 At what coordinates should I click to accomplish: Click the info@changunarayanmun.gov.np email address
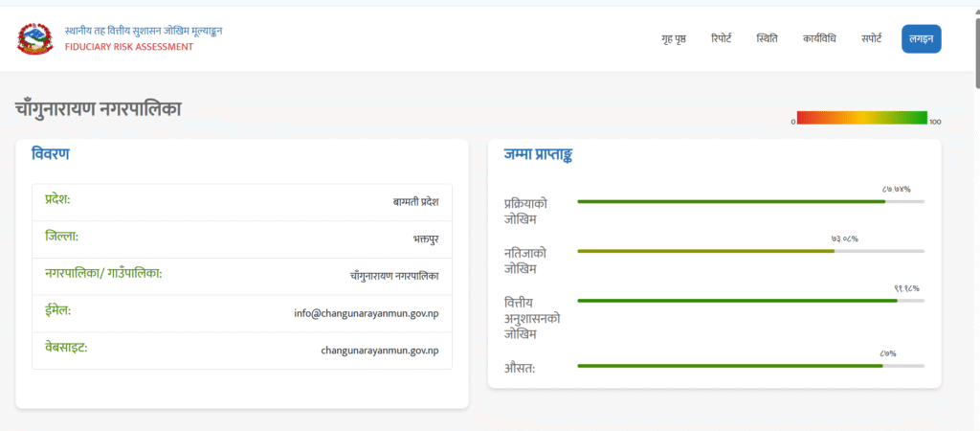pos(366,313)
